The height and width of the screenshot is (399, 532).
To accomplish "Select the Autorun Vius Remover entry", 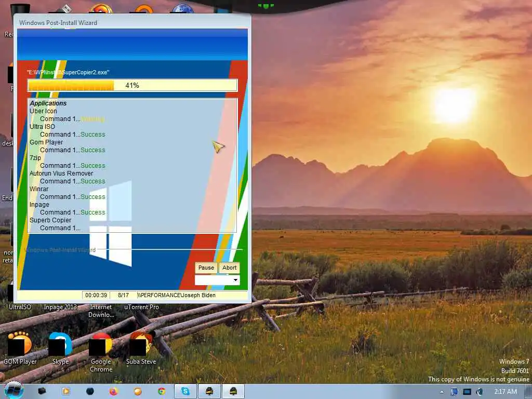I will (x=61, y=174).
